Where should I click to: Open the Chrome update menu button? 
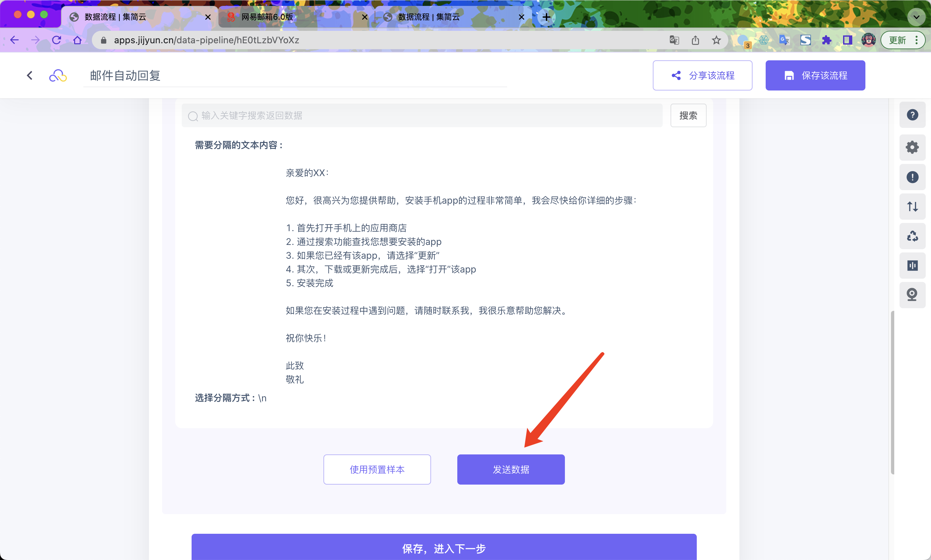tap(903, 40)
